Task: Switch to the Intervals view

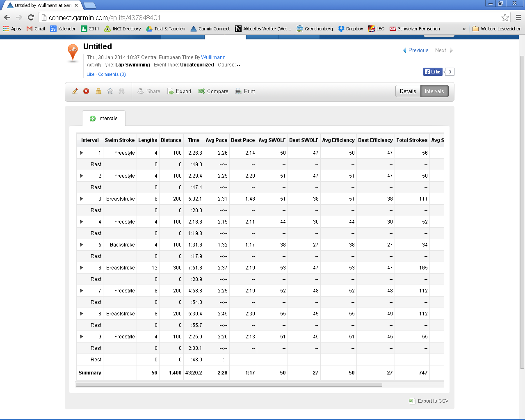Action: pyautogui.click(x=434, y=91)
